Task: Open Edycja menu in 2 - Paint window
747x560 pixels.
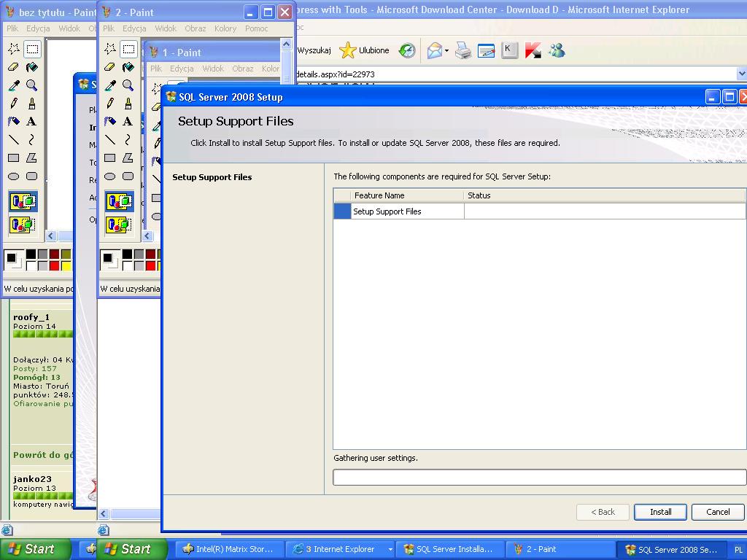Action: (134, 28)
